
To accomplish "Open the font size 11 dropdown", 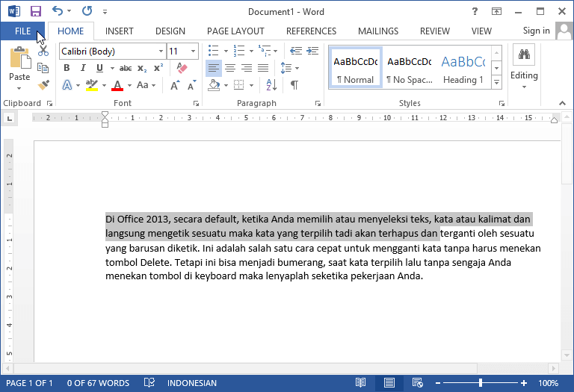I will coord(193,52).
